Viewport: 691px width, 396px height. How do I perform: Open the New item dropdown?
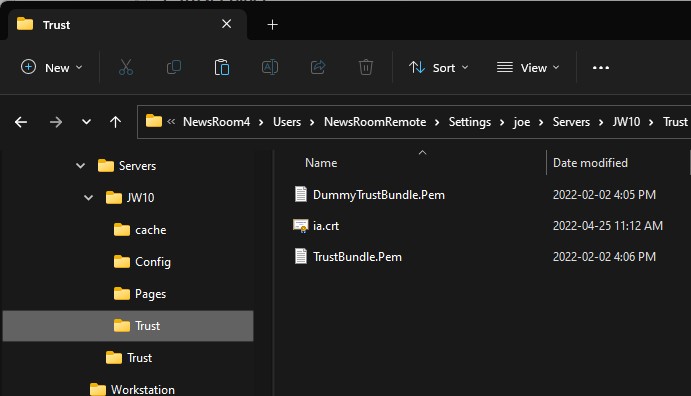52,67
